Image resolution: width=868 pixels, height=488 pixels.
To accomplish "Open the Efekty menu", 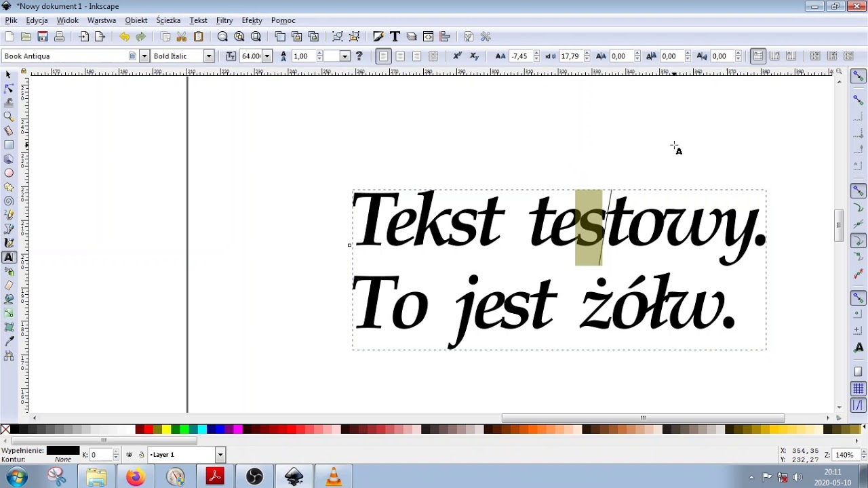I will [x=252, y=20].
